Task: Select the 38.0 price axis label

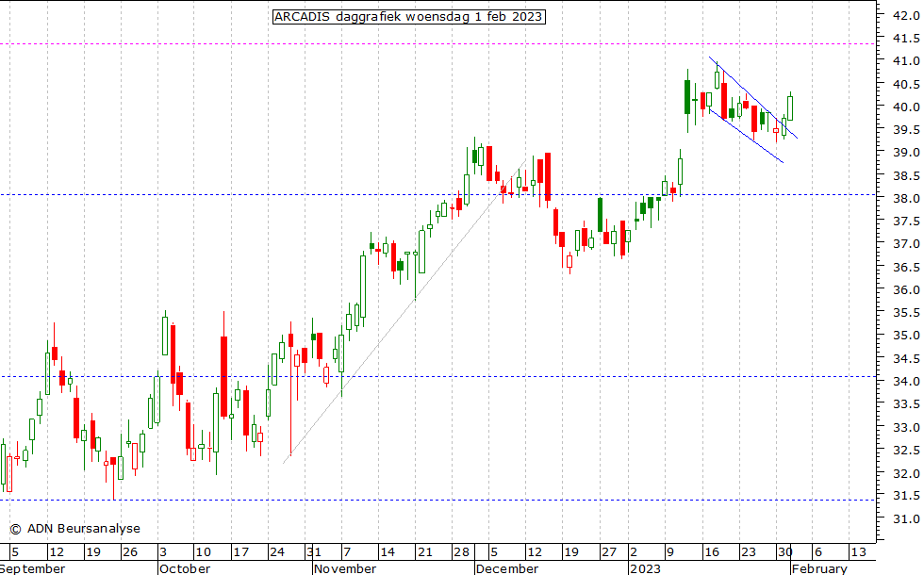Action: point(906,199)
